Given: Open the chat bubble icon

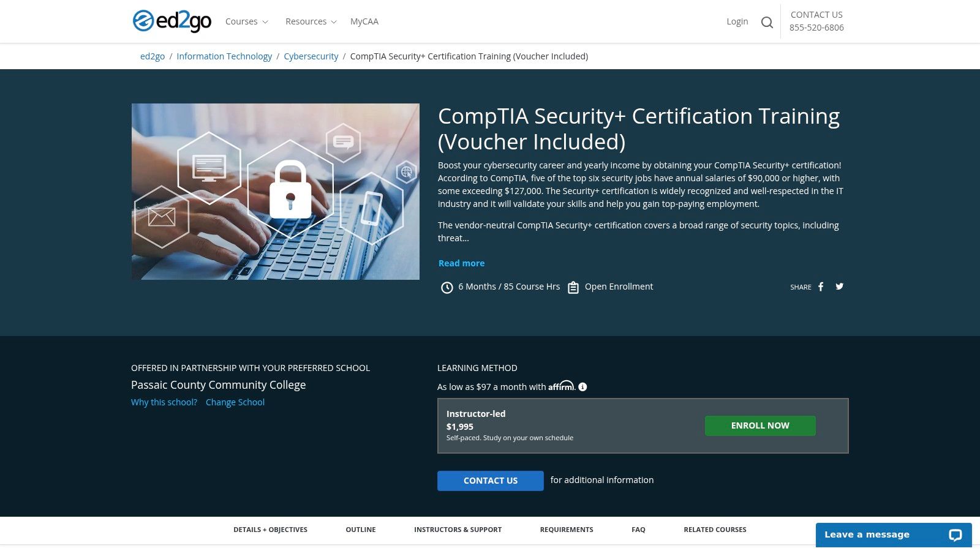Looking at the screenshot, I should tap(955, 535).
